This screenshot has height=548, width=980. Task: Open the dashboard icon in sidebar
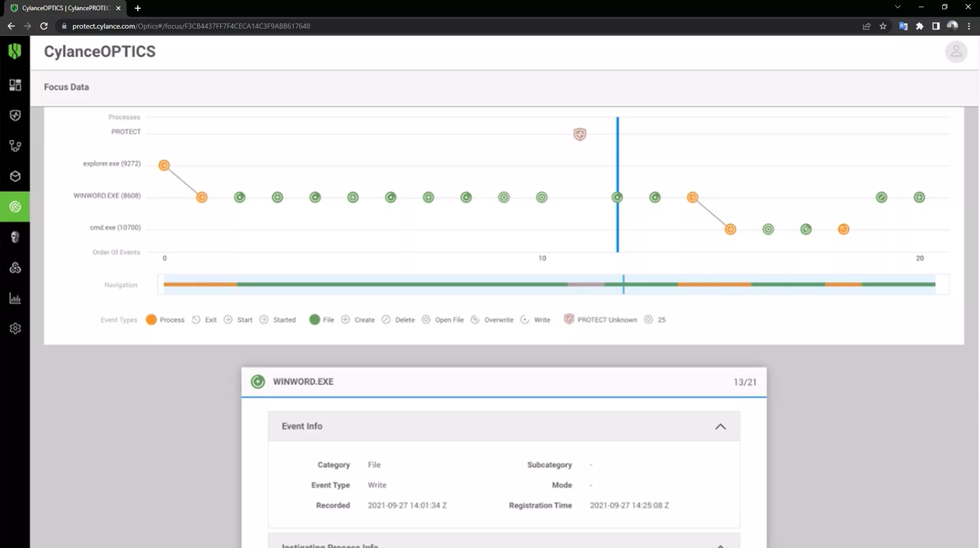coord(15,85)
